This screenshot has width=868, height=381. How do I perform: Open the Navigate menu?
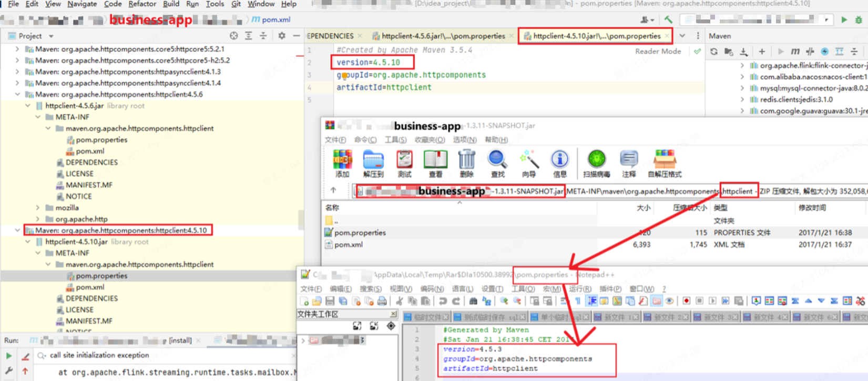[x=82, y=4]
